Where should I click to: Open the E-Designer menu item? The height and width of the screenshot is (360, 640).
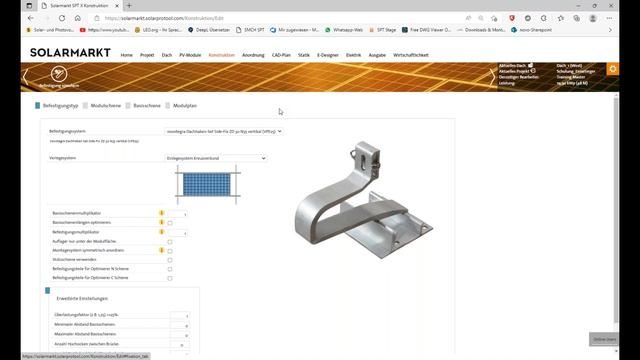[x=328, y=55]
